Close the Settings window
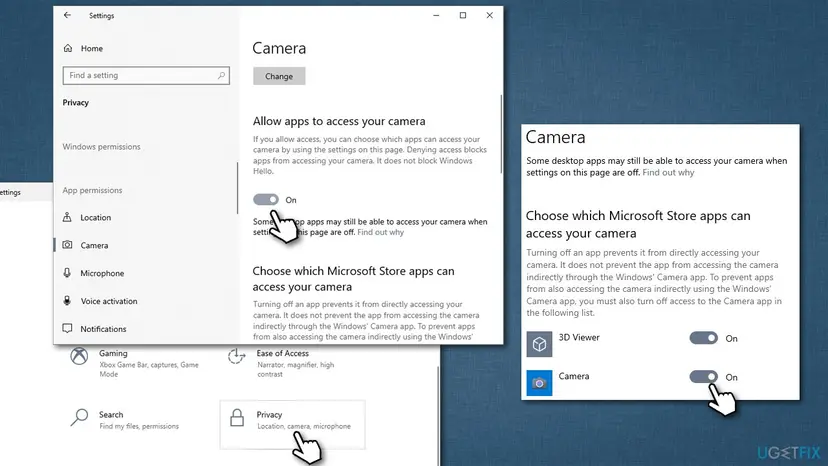This screenshot has height=466, width=828. pos(490,15)
